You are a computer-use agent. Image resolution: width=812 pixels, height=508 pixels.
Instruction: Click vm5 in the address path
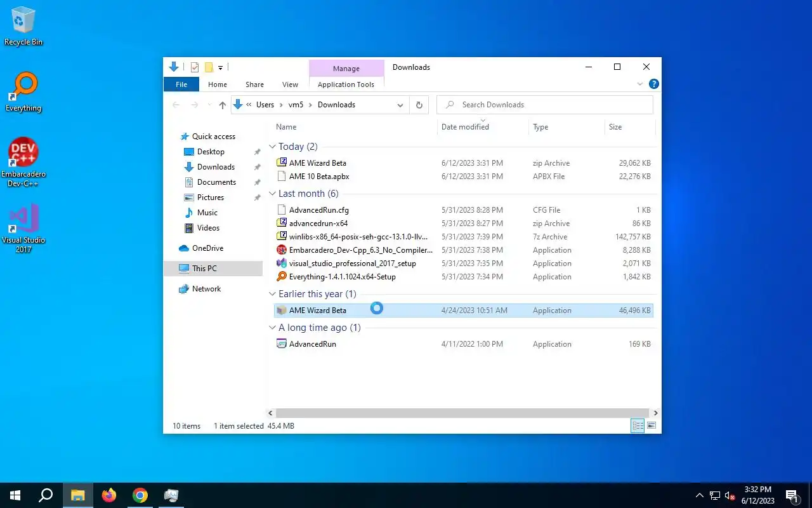[296, 105]
